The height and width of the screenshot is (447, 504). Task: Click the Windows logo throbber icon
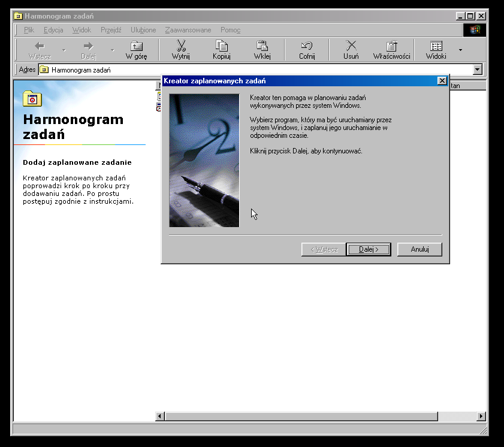(x=475, y=30)
